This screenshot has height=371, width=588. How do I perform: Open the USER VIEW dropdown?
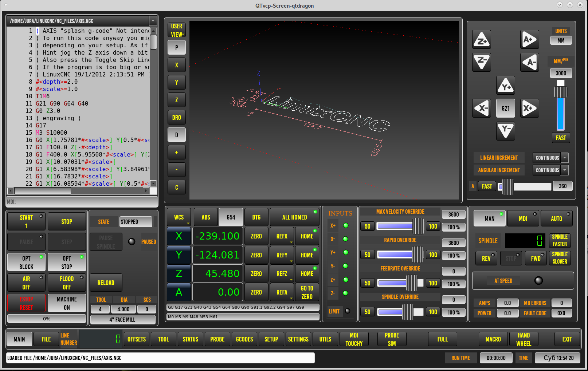coord(177,30)
